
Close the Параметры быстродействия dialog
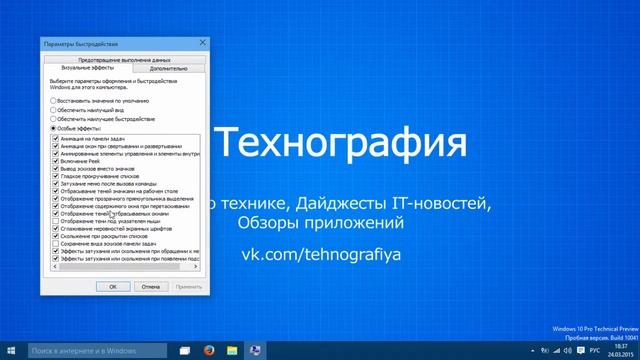coord(203,43)
